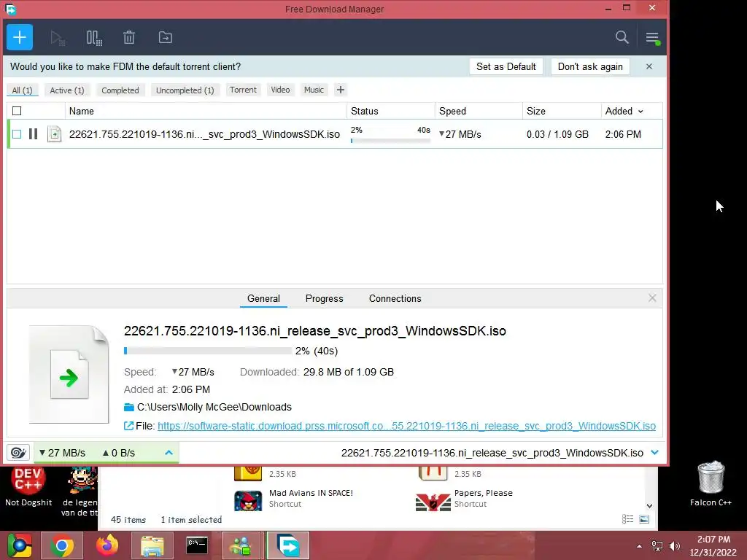Image resolution: width=747 pixels, height=560 pixels.
Task: Open Recycle Bin labeled Falcon C++
Action: click(x=711, y=483)
